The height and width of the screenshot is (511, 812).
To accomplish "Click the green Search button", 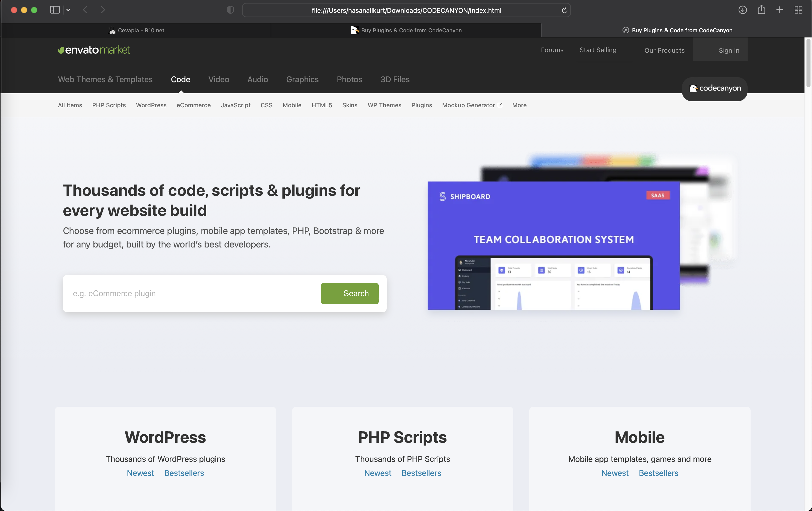I will 349,293.
